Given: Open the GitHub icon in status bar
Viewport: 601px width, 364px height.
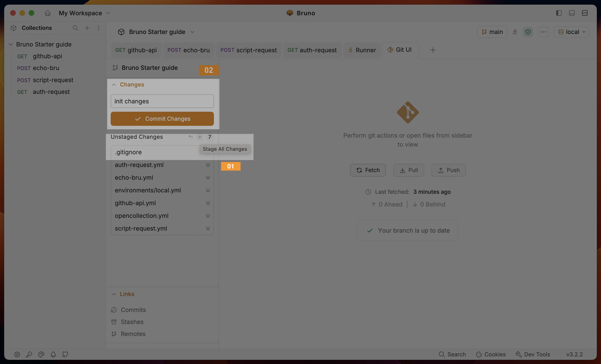Looking at the screenshot, I should pyautogui.click(x=65, y=354).
